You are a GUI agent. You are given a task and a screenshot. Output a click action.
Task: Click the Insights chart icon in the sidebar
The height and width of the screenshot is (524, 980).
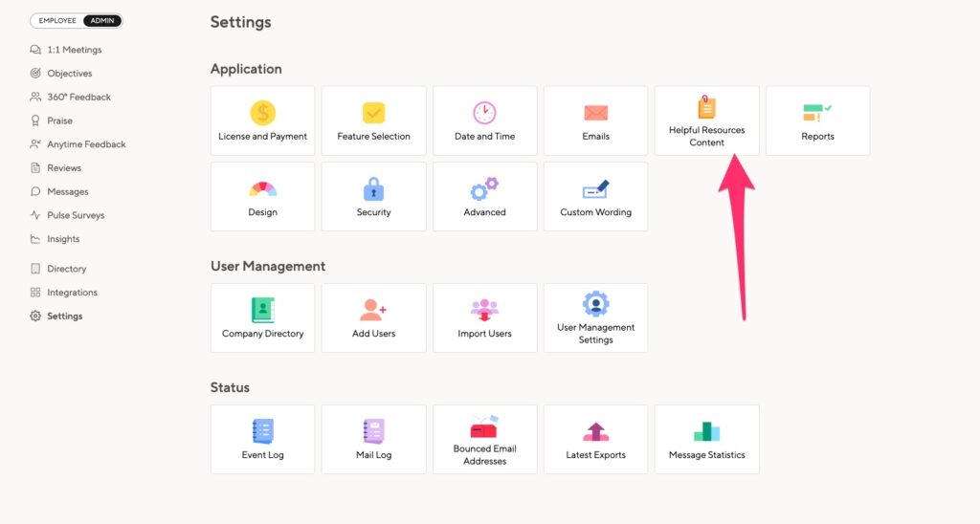(x=35, y=239)
